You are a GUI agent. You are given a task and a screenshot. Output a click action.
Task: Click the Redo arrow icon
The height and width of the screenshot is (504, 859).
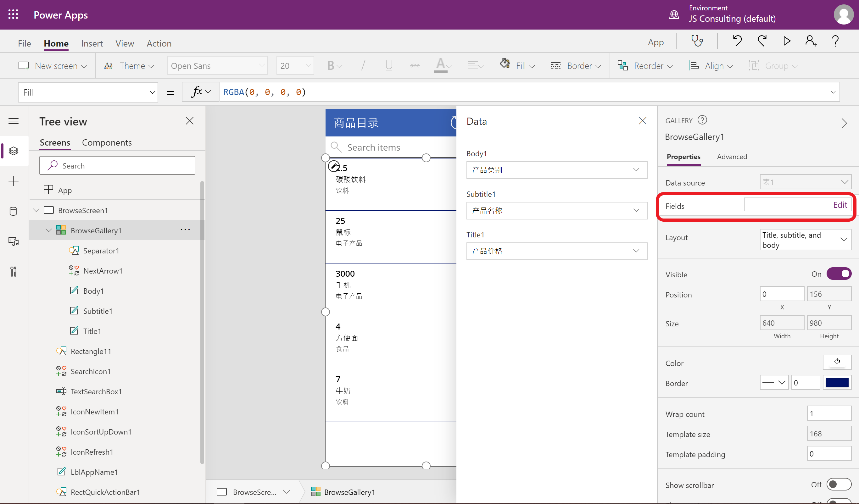point(762,41)
